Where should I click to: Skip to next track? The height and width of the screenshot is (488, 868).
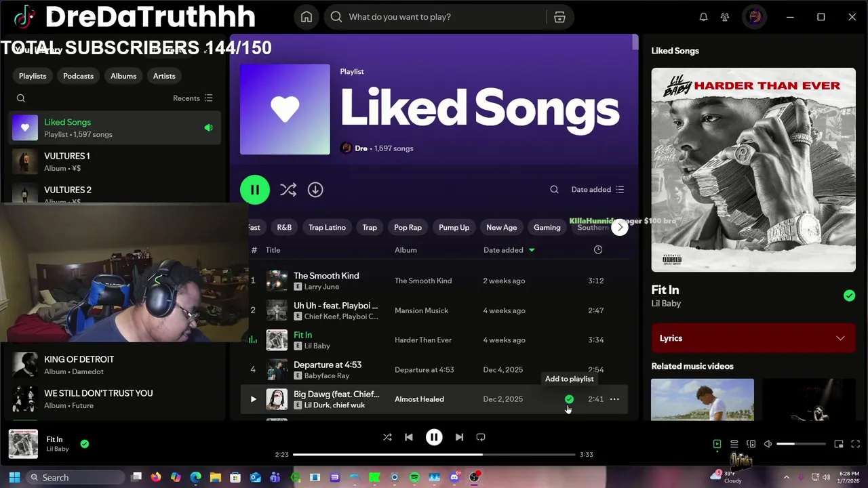(x=459, y=437)
